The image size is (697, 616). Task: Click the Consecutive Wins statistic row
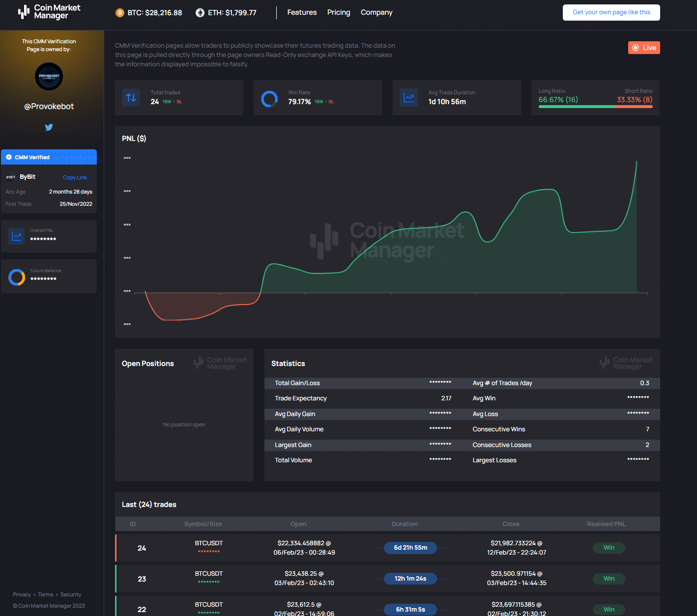click(561, 429)
